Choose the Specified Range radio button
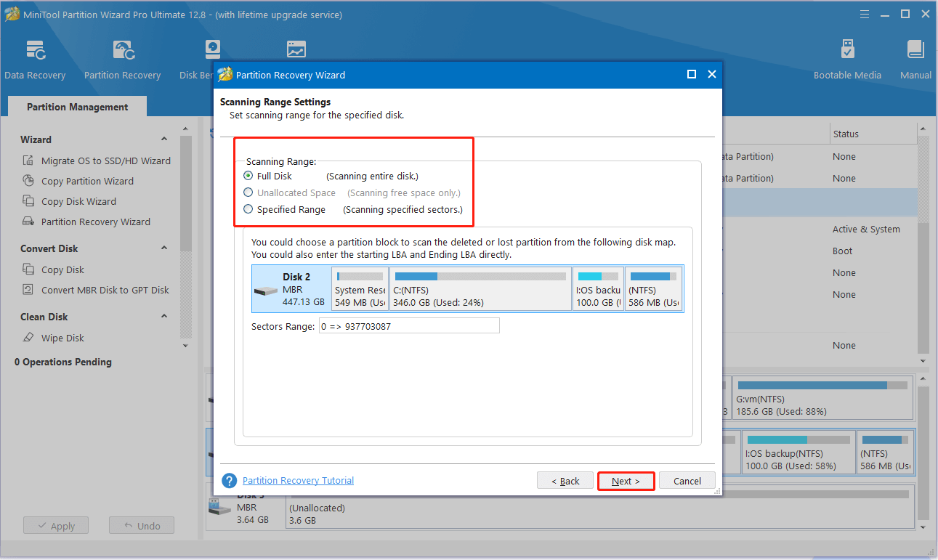 pyautogui.click(x=248, y=209)
